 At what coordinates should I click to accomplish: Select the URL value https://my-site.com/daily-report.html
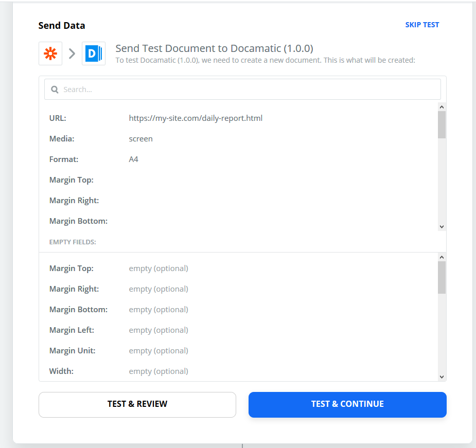pyautogui.click(x=196, y=118)
